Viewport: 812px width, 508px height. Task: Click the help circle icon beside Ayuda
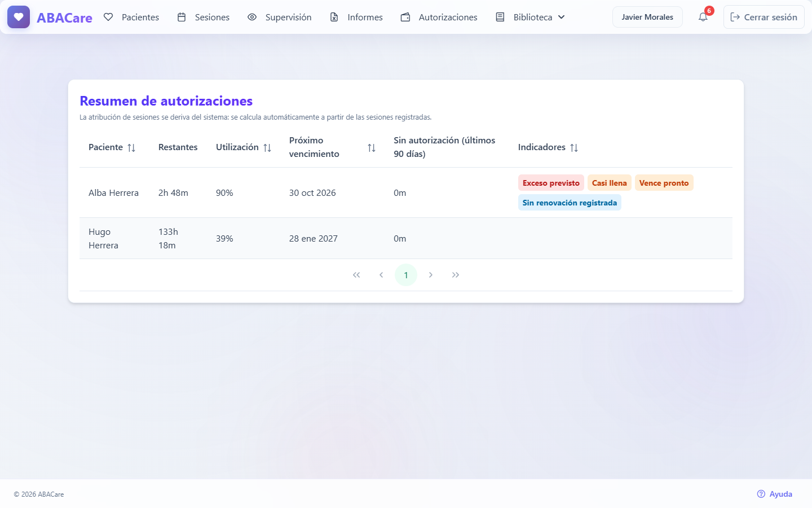pos(761,494)
